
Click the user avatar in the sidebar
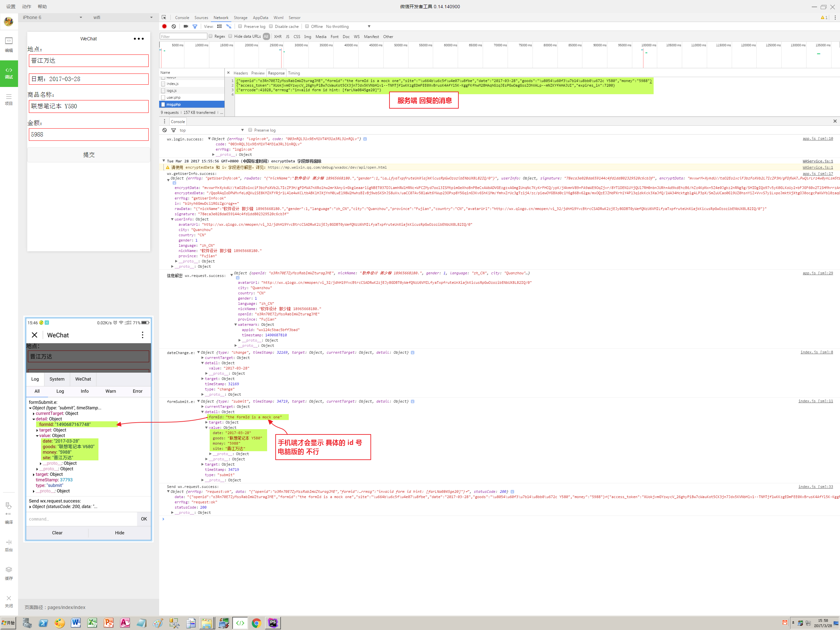(9, 21)
